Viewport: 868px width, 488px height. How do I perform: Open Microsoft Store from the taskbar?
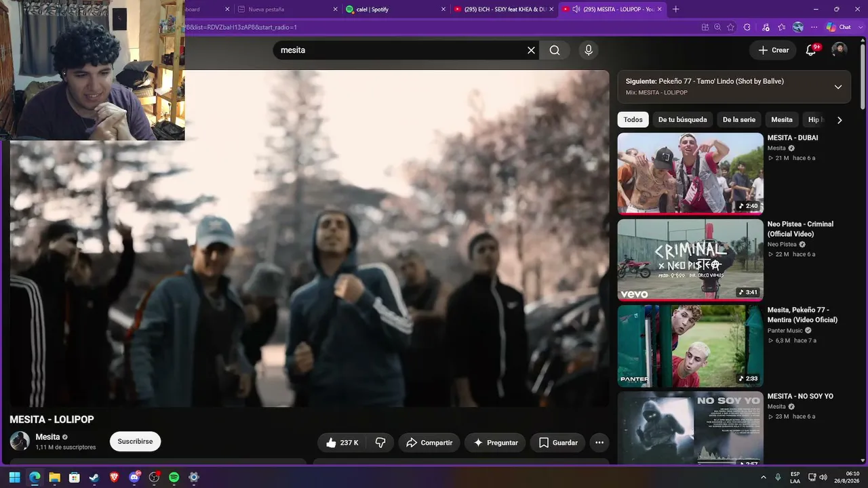click(x=75, y=477)
